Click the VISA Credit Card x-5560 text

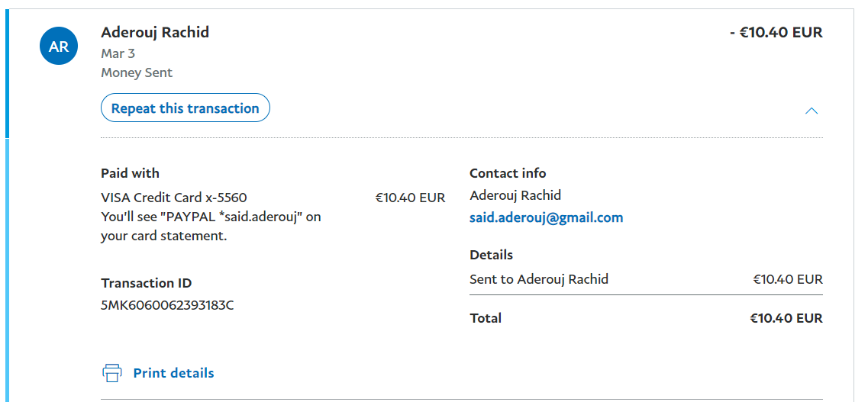pos(174,198)
